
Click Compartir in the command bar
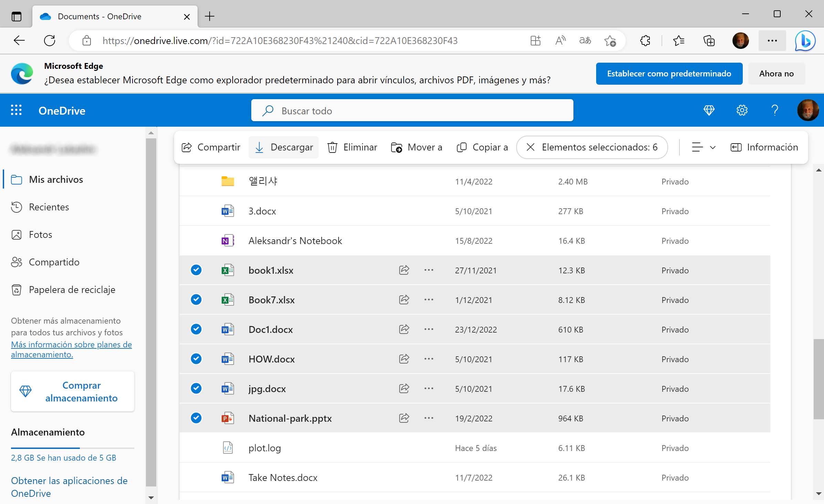pyautogui.click(x=211, y=147)
